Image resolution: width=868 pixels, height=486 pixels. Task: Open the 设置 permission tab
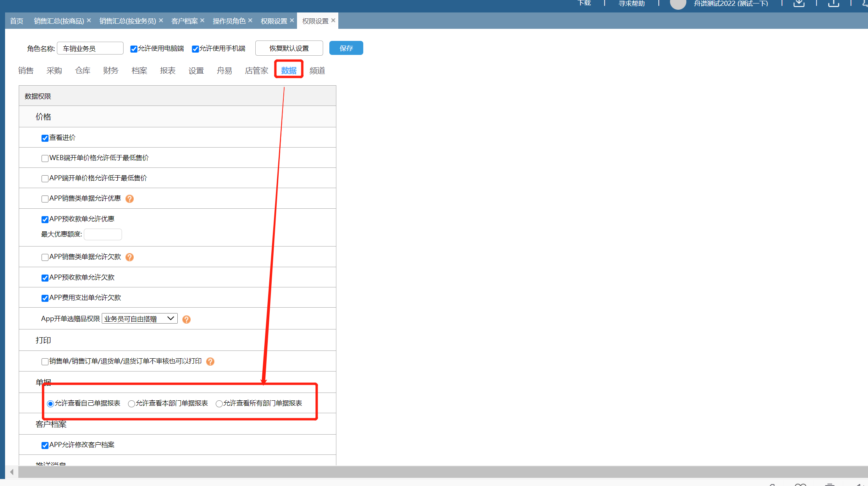click(196, 70)
